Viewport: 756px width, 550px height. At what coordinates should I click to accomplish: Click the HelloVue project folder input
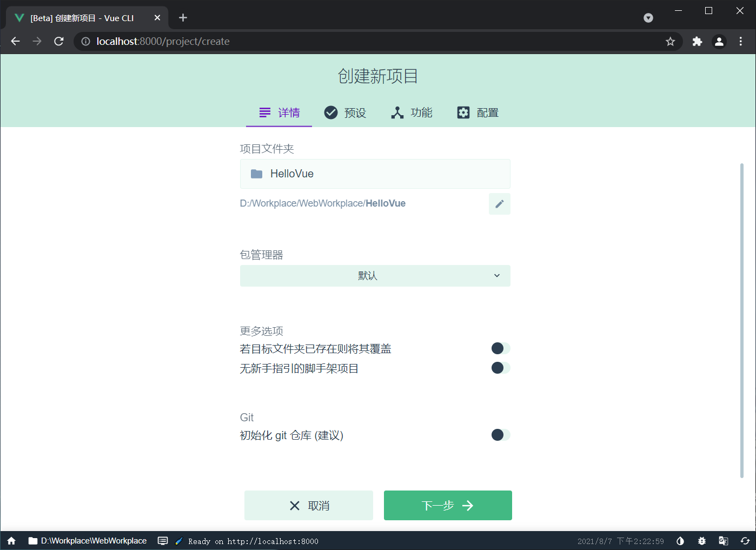coord(375,174)
